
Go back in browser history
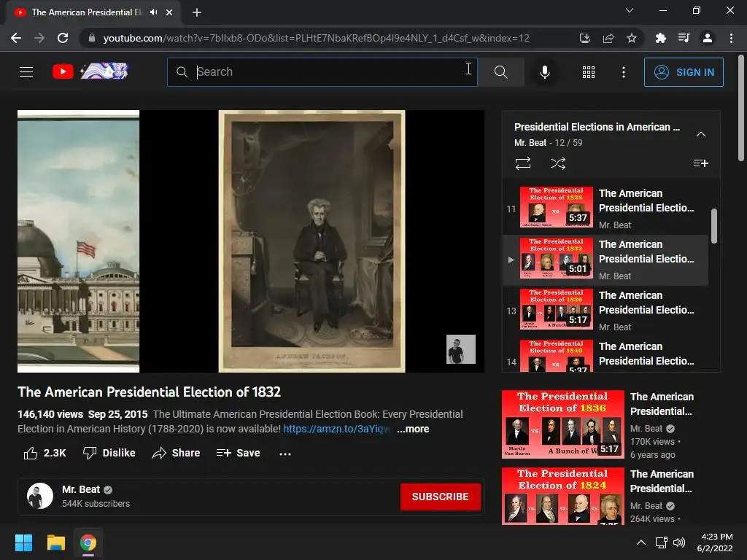[x=16, y=38]
